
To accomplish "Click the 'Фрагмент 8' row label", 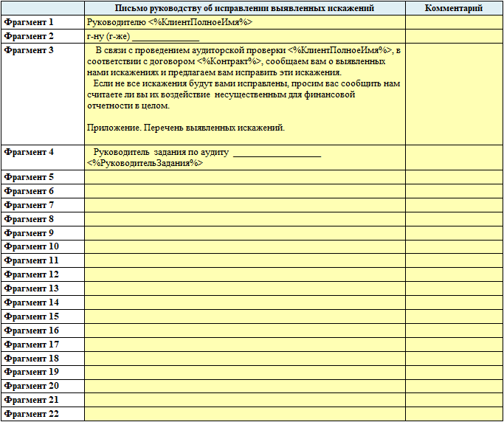I will (x=43, y=219).
